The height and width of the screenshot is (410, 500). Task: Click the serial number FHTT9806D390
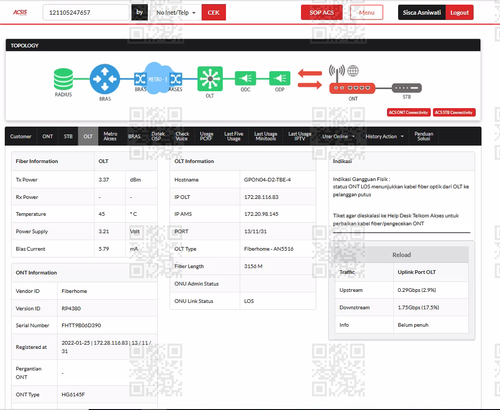[81, 325]
